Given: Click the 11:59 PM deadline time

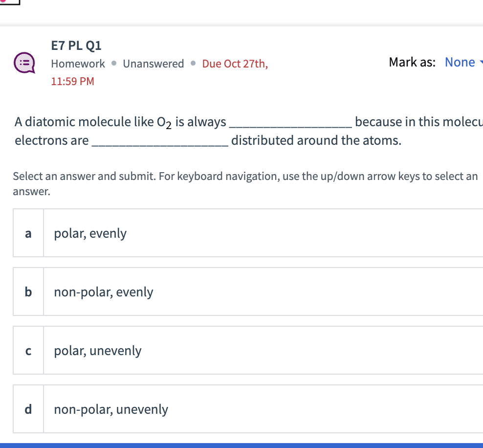Looking at the screenshot, I should tap(72, 81).
